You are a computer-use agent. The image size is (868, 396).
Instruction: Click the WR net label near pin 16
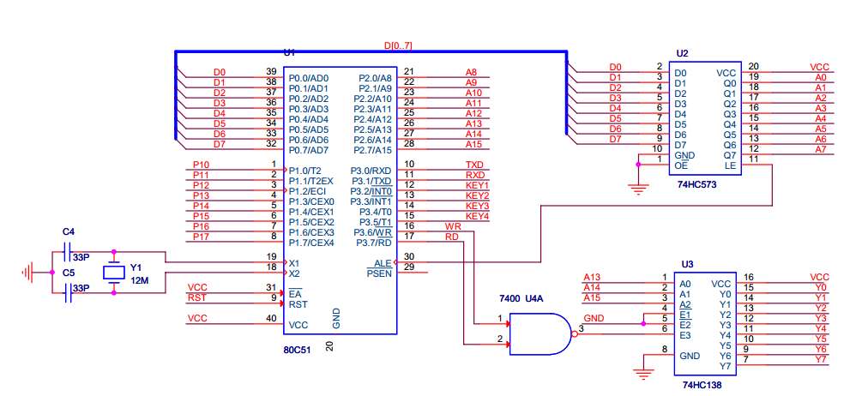(453, 226)
